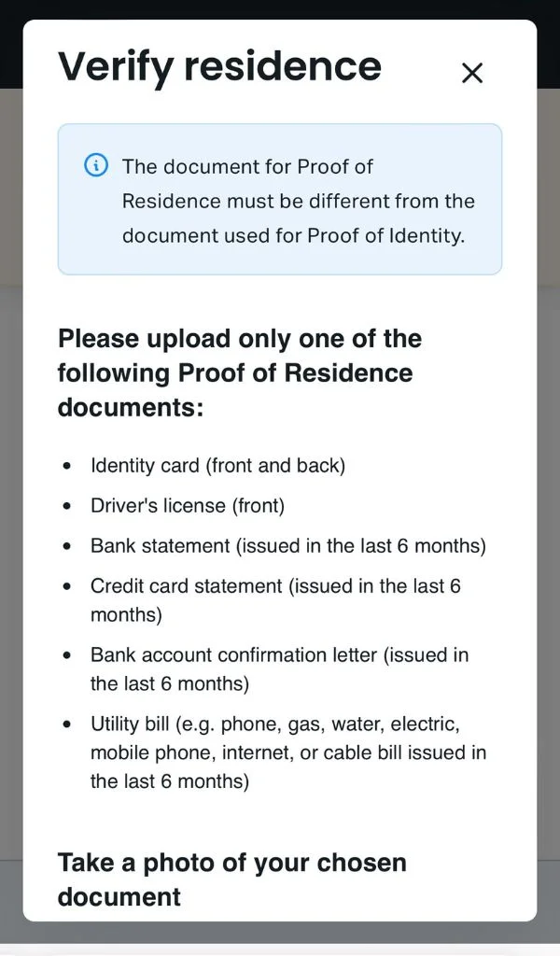Click the Take a photo heading

(x=231, y=878)
